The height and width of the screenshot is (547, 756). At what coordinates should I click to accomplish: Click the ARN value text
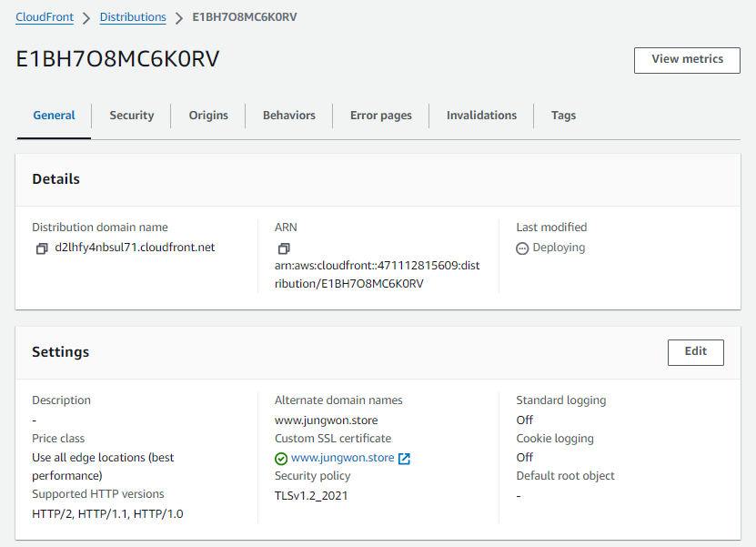pos(377,275)
